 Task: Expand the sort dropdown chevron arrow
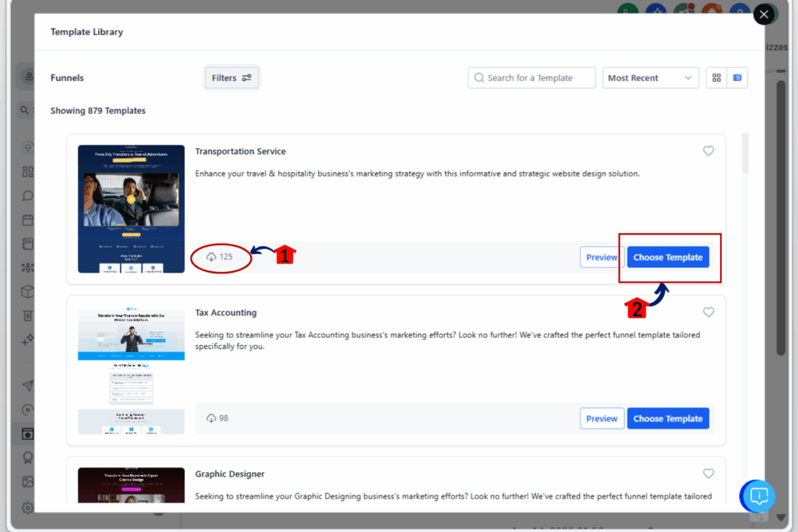(688, 78)
